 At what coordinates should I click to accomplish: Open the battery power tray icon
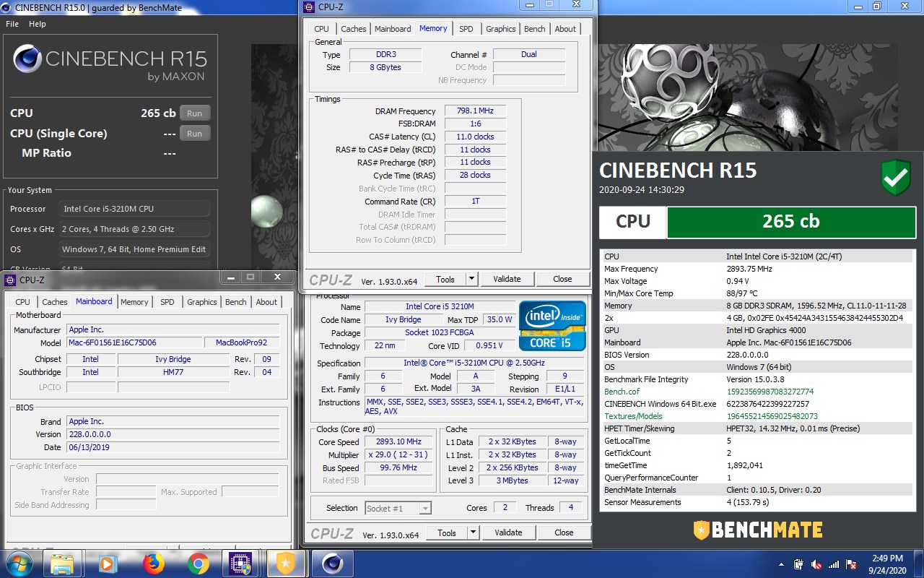tap(799, 564)
